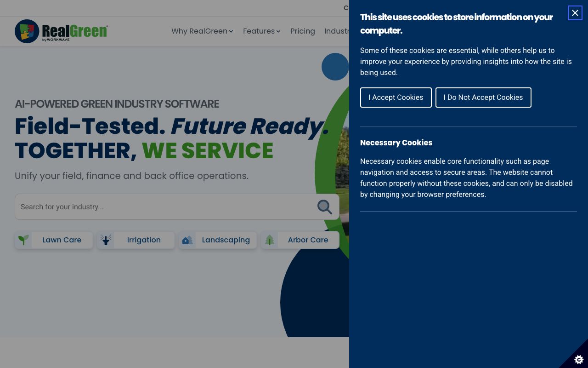This screenshot has width=588, height=368.
Task: Select the Irrigation industry button
Action: [136, 240]
